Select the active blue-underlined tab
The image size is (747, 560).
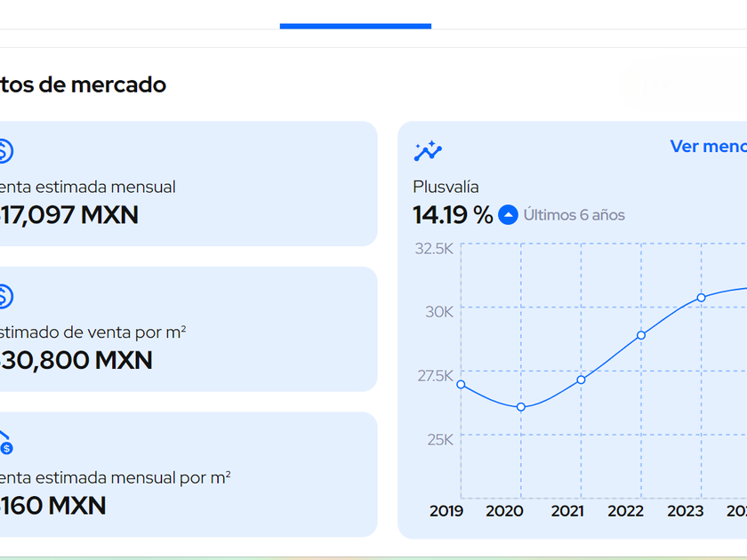point(356,19)
